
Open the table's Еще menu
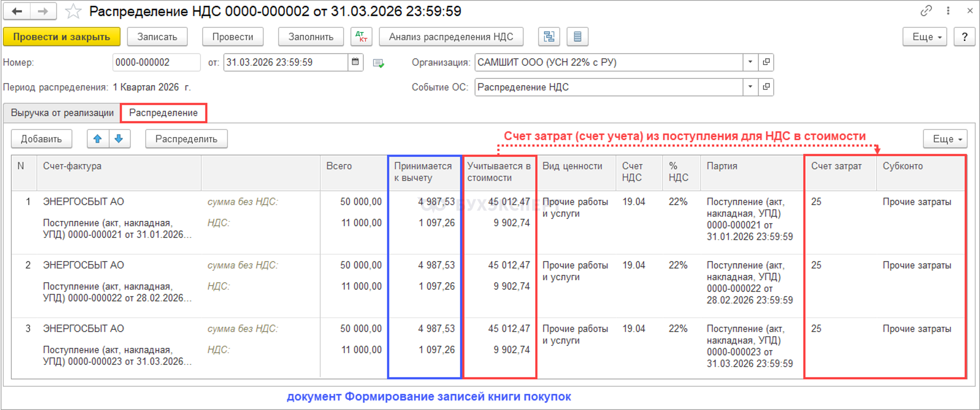(x=945, y=139)
